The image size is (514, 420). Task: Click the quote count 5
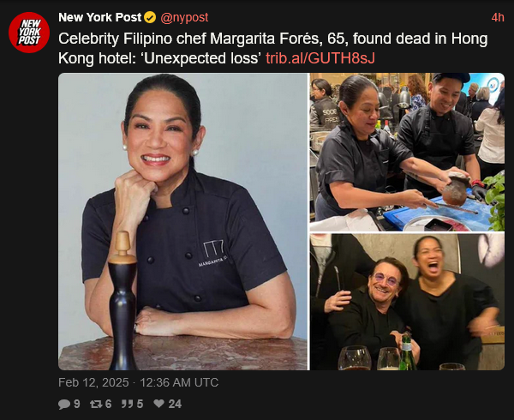(x=140, y=404)
